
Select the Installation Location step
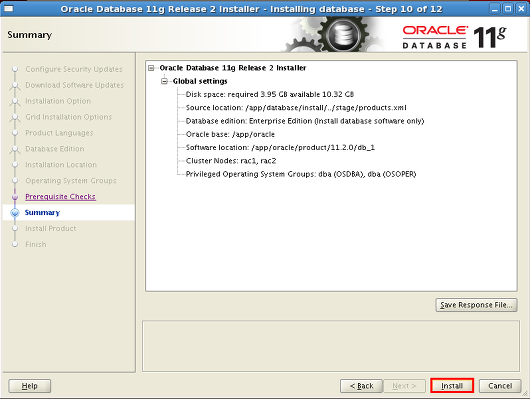pyautogui.click(x=61, y=165)
